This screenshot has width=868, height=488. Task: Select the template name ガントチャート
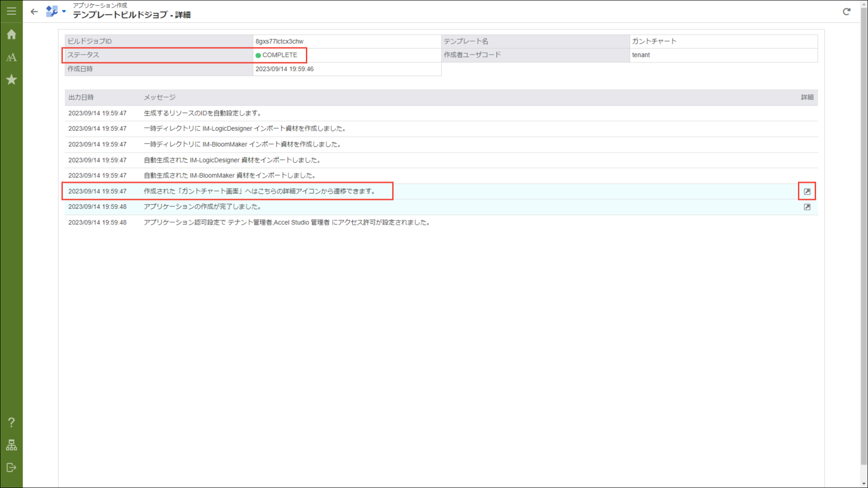coord(654,41)
